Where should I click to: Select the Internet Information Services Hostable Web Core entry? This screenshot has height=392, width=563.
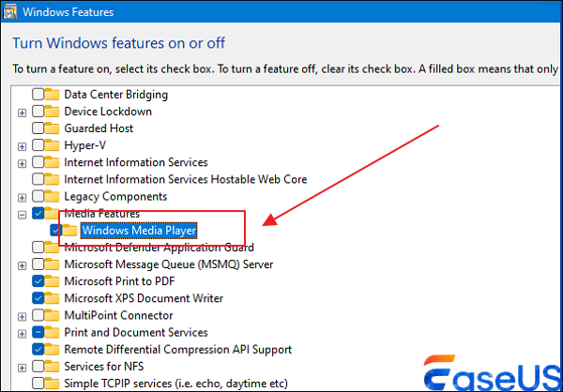click(179, 179)
